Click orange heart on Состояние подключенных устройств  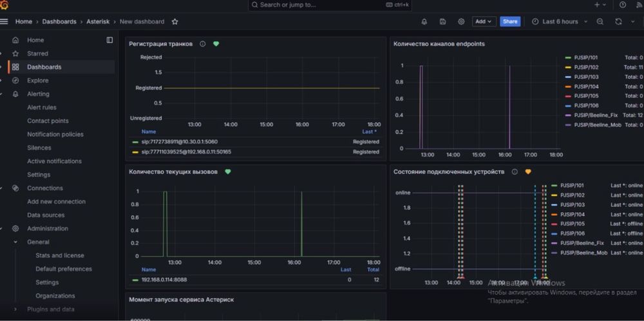(528, 172)
